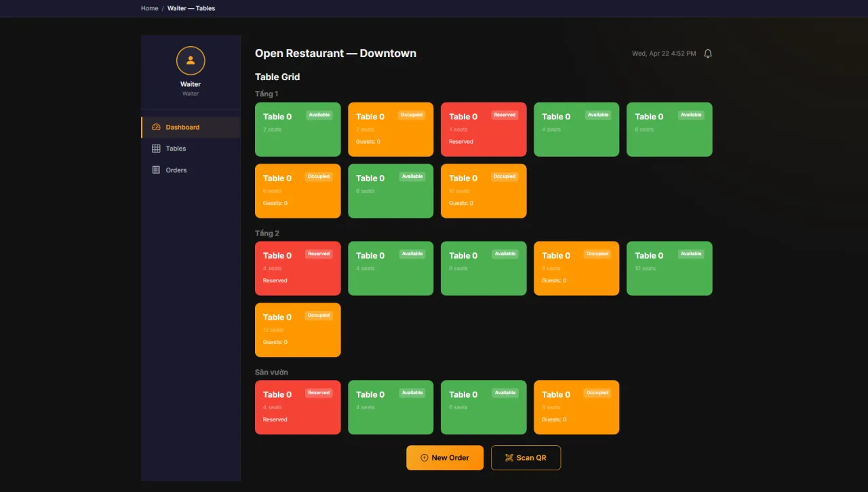The height and width of the screenshot is (492, 868).
Task: Select the Available 8-seat table in Tầng 1
Action: click(391, 191)
